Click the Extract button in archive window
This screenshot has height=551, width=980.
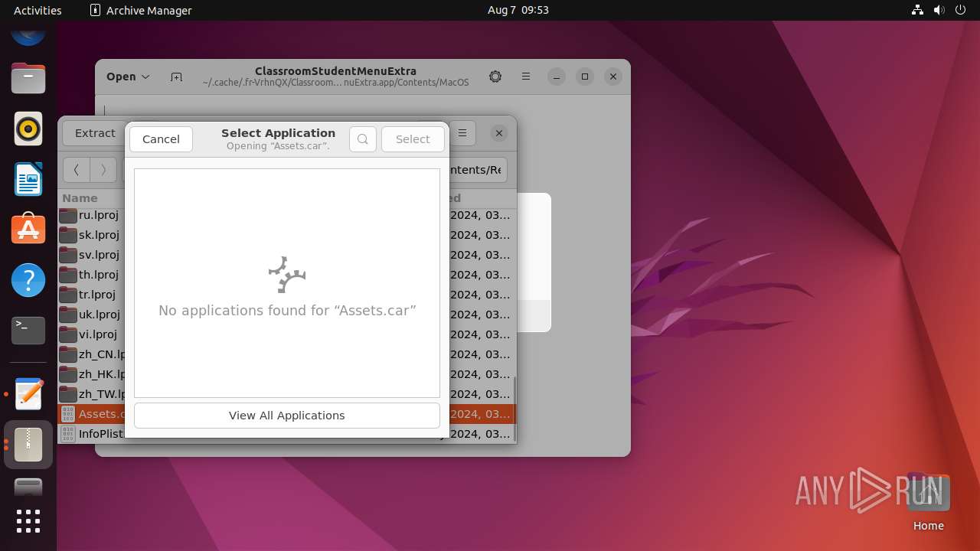(x=94, y=133)
